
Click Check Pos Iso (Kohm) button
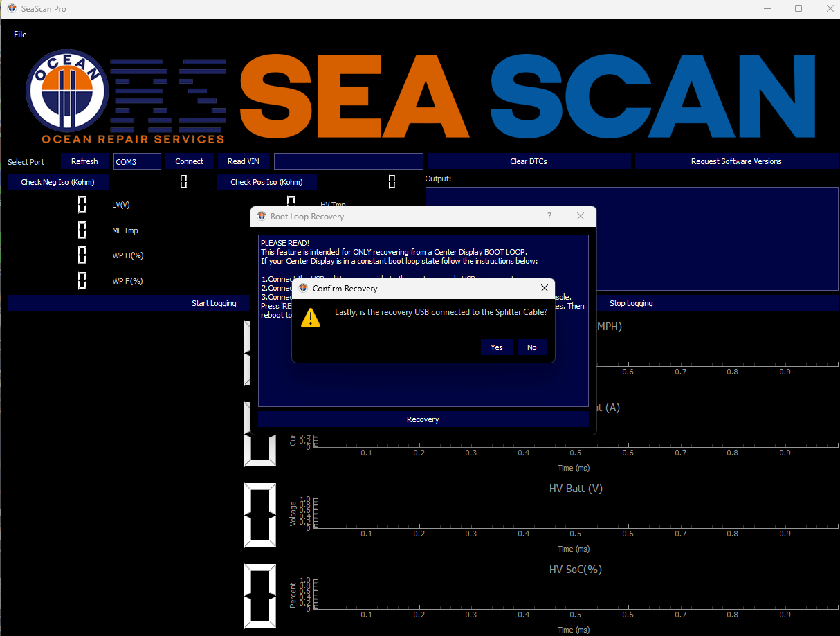click(266, 182)
